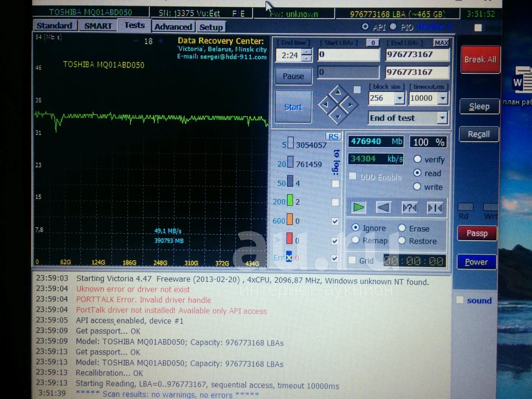
Task: Click the butterfly seek scan icon
Action: [x=435, y=207]
